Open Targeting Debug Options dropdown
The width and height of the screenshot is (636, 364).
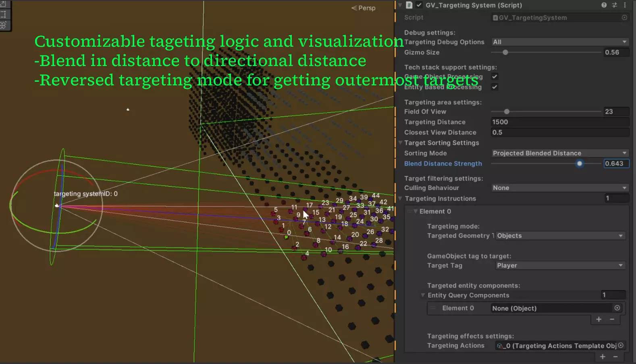[559, 42]
